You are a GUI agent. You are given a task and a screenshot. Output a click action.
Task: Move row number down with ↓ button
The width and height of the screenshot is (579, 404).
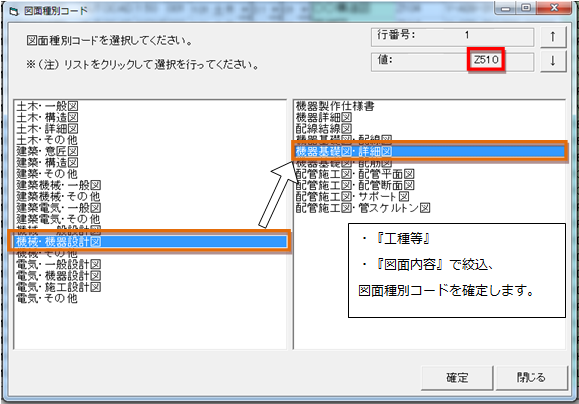point(553,61)
